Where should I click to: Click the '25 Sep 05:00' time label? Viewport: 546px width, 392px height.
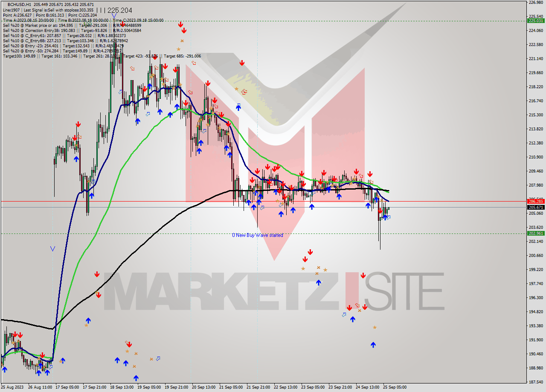395,388
